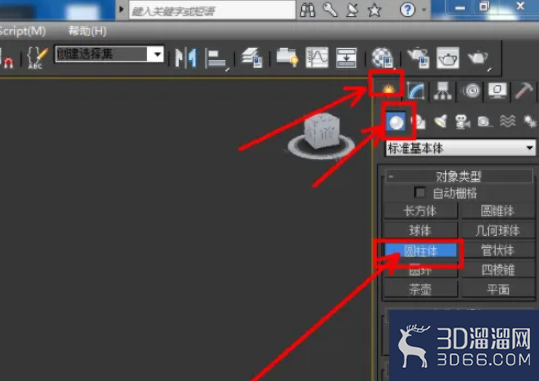This screenshot has height=381, width=539.
Task: Click the ViewCube in the viewport
Action: [x=322, y=131]
